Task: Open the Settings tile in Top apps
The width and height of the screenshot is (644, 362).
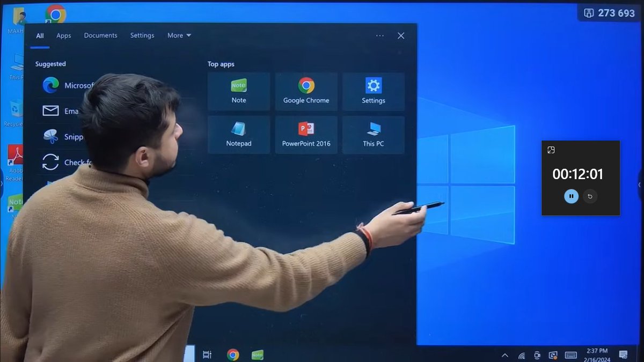Action: pyautogui.click(x=374, y=92)
